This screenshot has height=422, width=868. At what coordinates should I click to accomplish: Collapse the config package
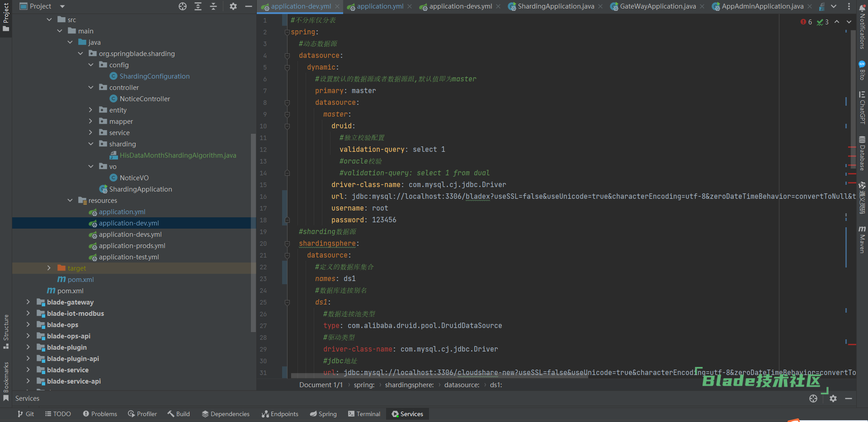click(x=91, y=65)
